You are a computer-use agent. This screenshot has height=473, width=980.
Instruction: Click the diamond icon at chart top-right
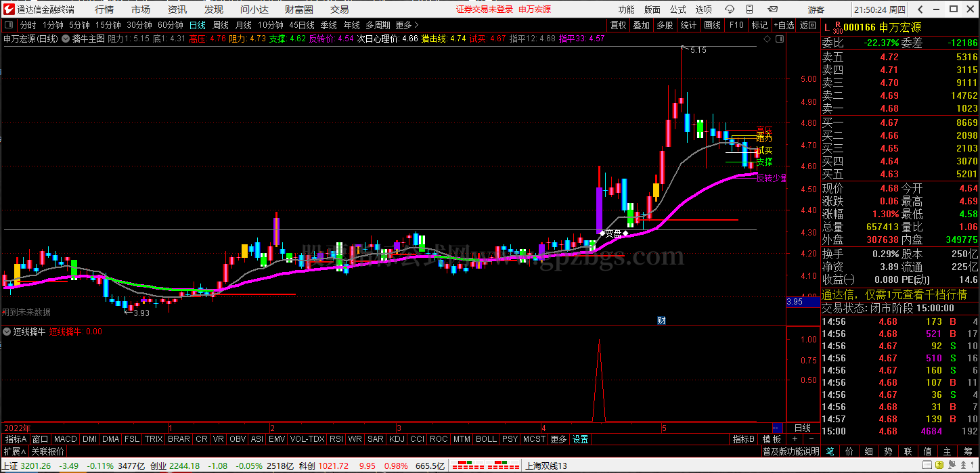pyautogui.click(x=766, y=39)
